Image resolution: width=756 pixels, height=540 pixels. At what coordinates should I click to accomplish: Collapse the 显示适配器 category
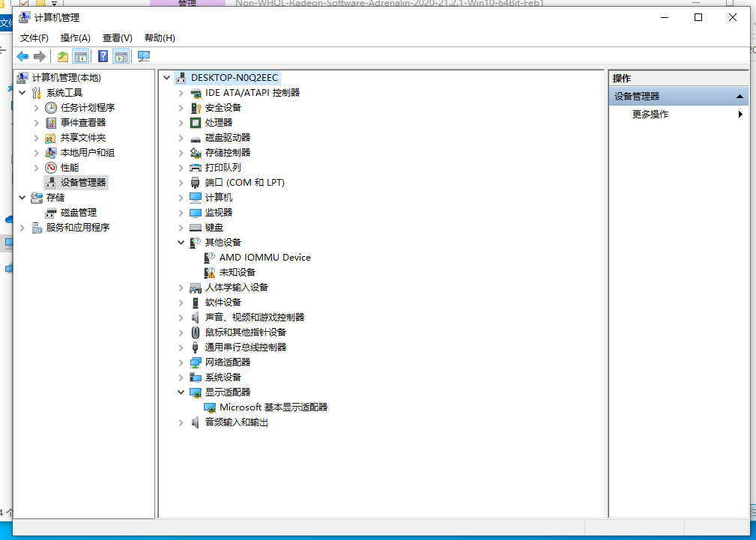[x=181, y=392]
